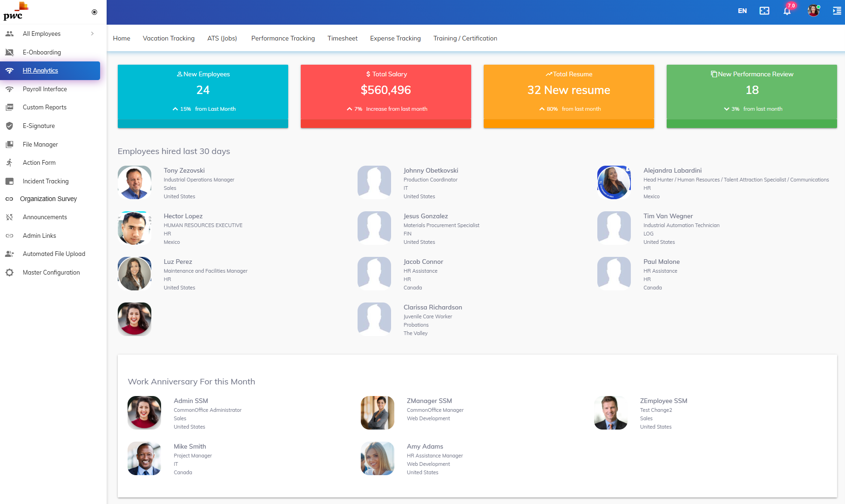Open the Automated File Upload icon

[x=10, y=254]
